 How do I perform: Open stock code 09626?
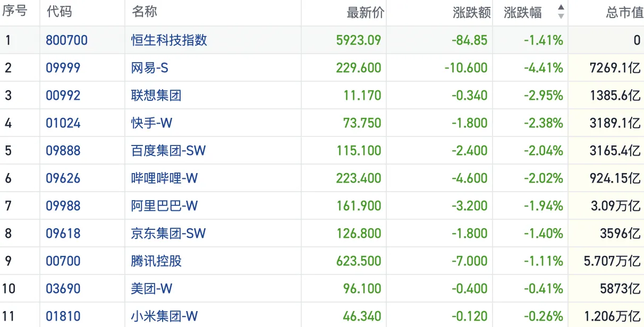pos(63,178)
